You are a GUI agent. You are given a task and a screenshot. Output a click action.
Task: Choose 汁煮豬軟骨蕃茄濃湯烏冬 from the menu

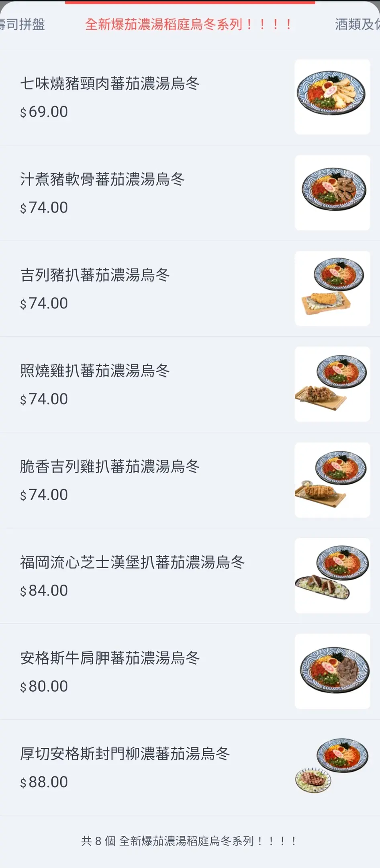pos(102,179)
